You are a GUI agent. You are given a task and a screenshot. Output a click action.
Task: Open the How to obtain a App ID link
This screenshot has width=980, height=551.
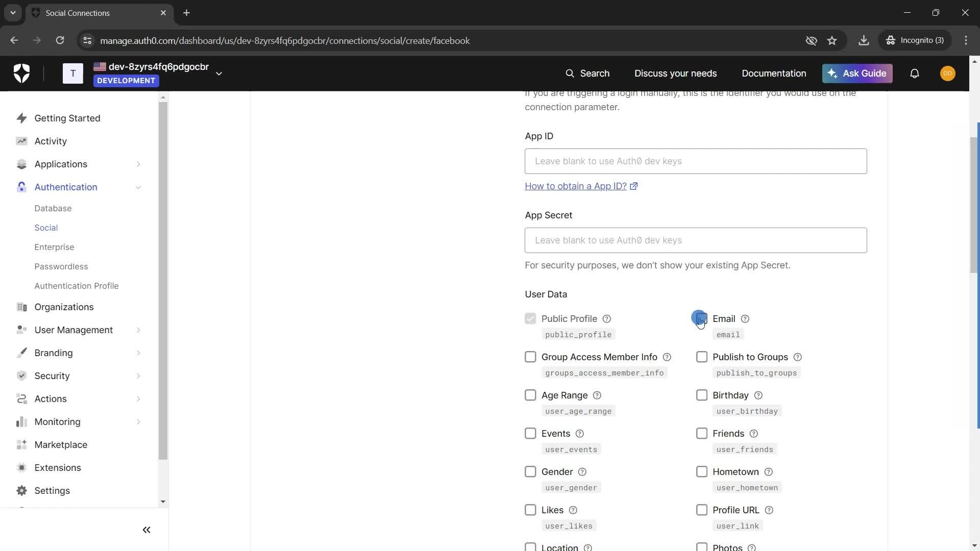[x=581, y=186]
